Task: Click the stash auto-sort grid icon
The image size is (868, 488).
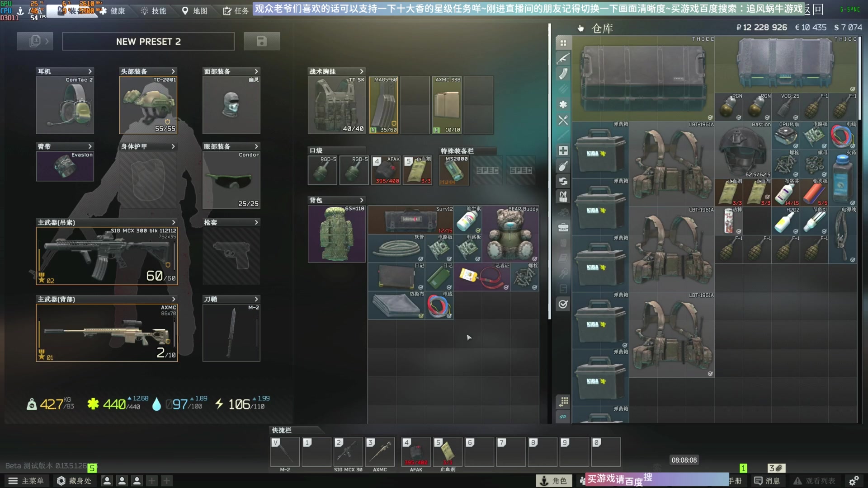Action: [563, 401]
